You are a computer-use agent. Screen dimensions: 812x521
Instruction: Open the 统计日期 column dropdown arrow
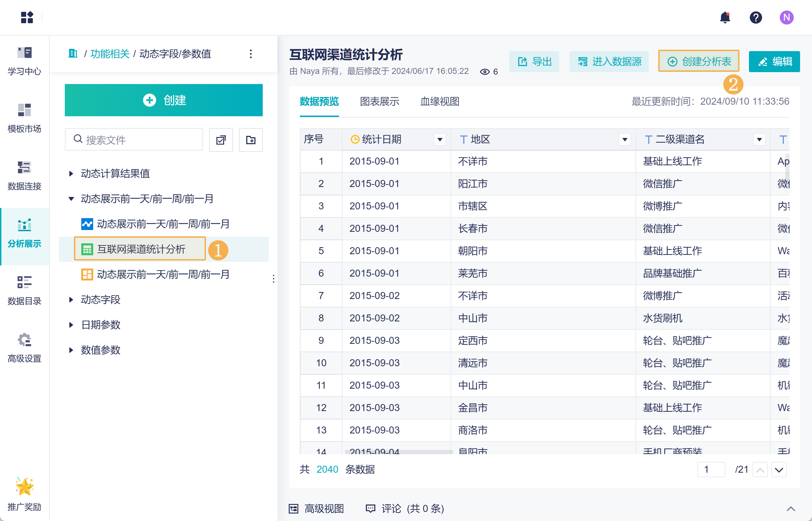pos(440,140)
